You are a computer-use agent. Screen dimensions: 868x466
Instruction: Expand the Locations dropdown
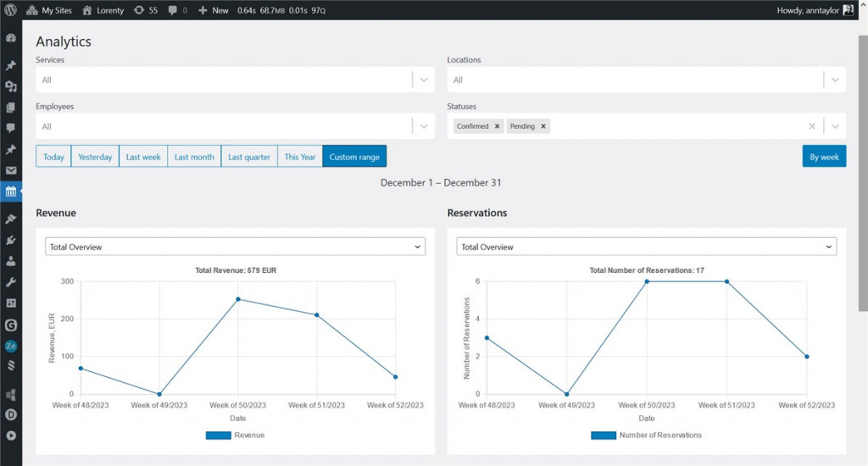(835, 80)
